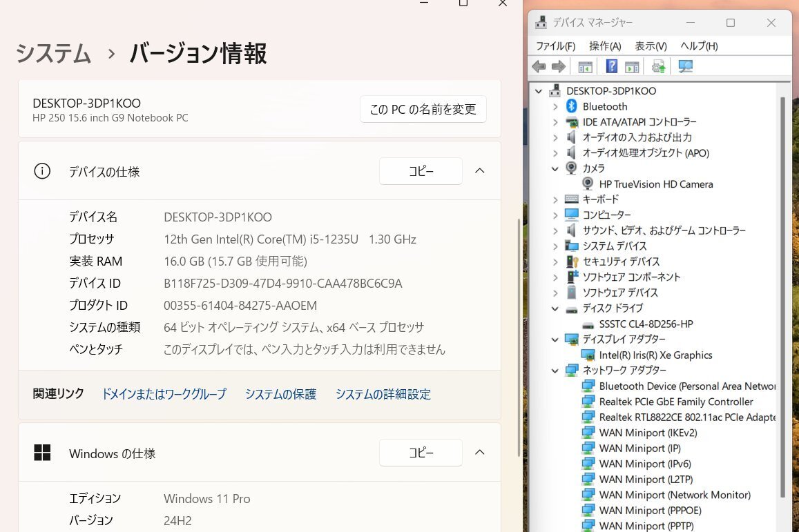799x532 pixels.
Task: Open システムの保護 link
Action: click(x=281, y=394)
